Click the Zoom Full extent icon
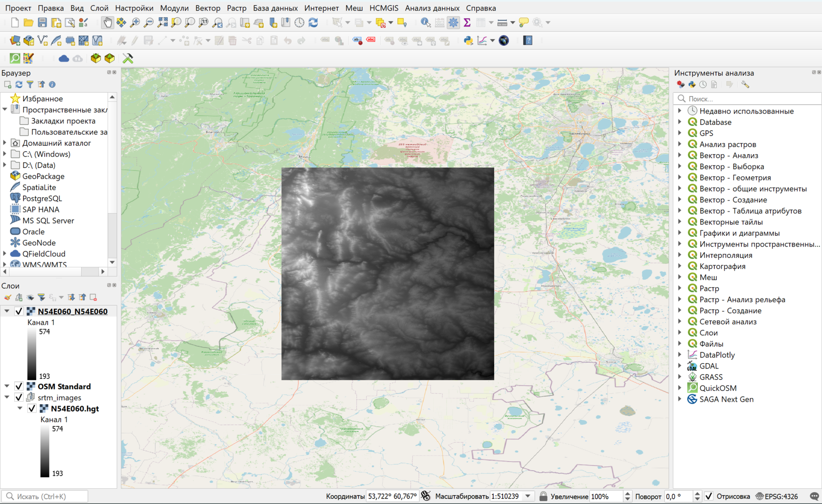Screen dimensions: 822x504 pyautogui.click(x=162, y=23)
